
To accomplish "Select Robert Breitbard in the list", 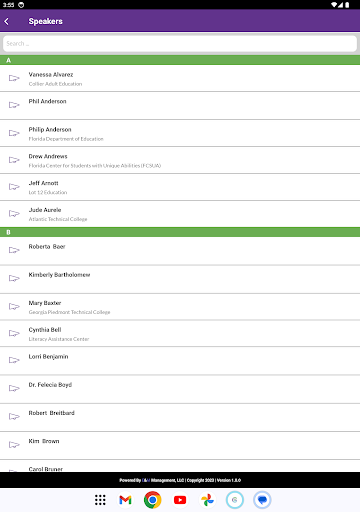I will coord(180,417).
